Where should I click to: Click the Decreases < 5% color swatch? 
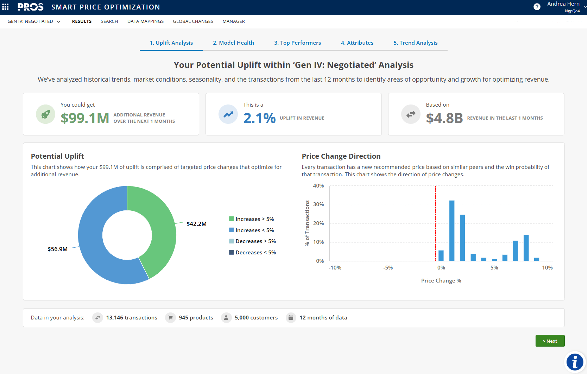click(x=232, y=252)
